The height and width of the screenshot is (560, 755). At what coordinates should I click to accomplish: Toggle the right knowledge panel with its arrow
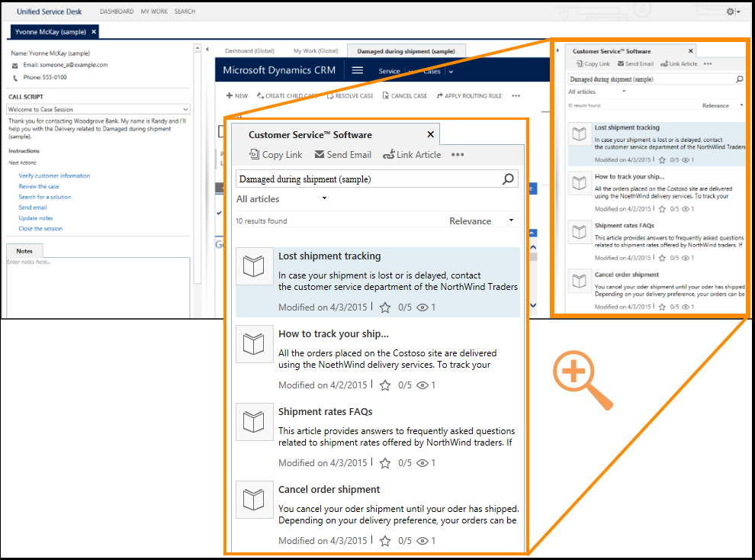557,50
